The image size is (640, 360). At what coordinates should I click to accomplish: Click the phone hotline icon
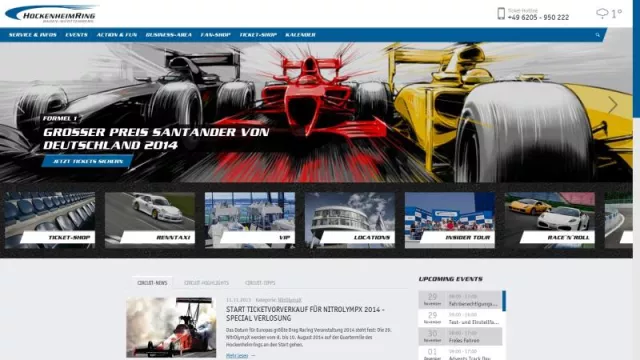[x=501, y=13]
